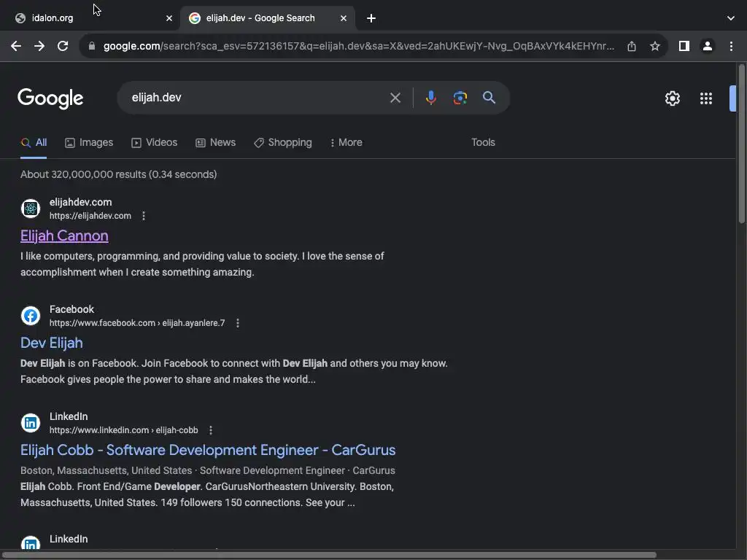Open Google quick settings gear

click(x=672, y=98)
